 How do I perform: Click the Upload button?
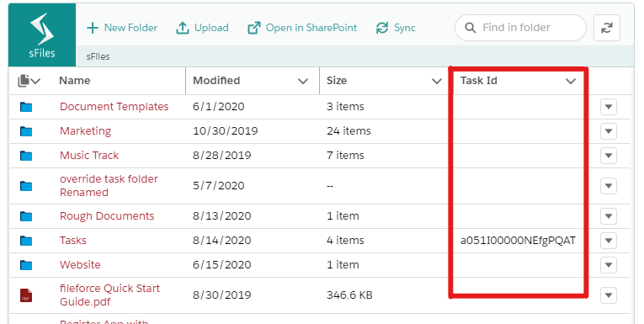pos(202,28)
